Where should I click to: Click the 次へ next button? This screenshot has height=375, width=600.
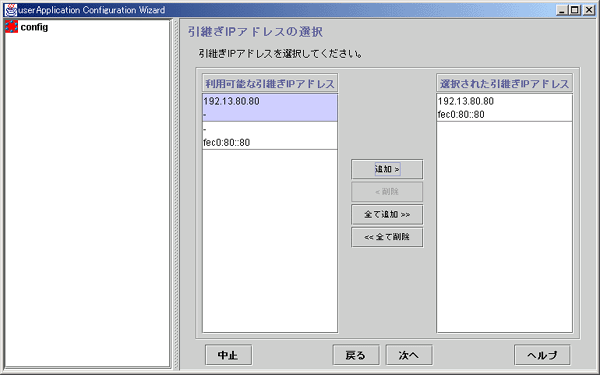pyautogui.click(x=409, y=355)
